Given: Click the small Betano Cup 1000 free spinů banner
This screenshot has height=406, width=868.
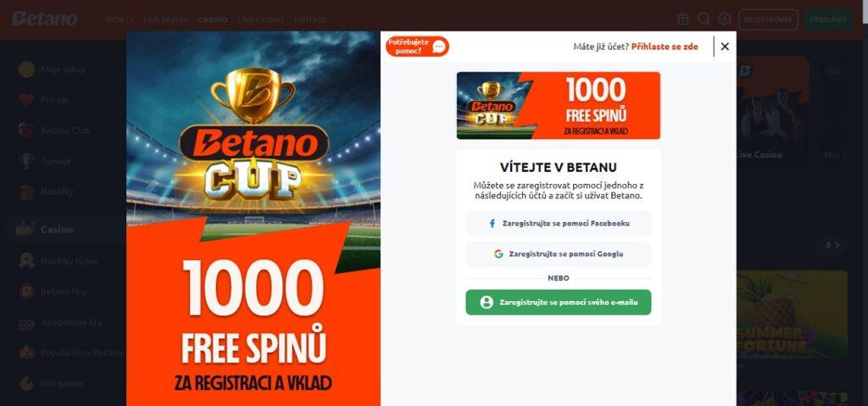Looking at the screenshot, I should pyautogui.click(x=558, y=105).
